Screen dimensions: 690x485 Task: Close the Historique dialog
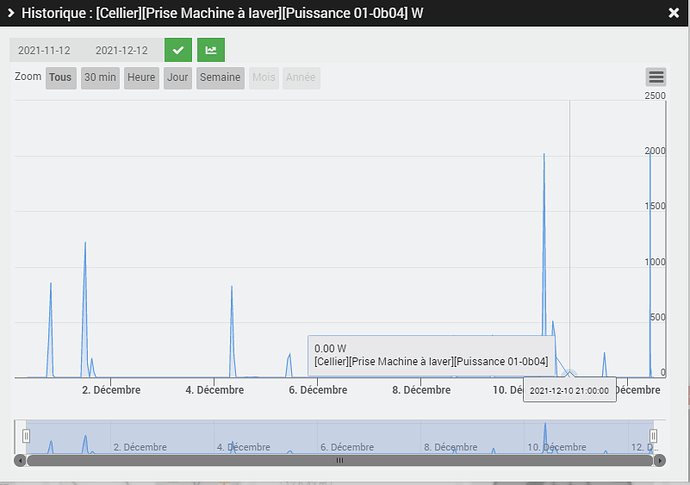(x=674, y=13)
